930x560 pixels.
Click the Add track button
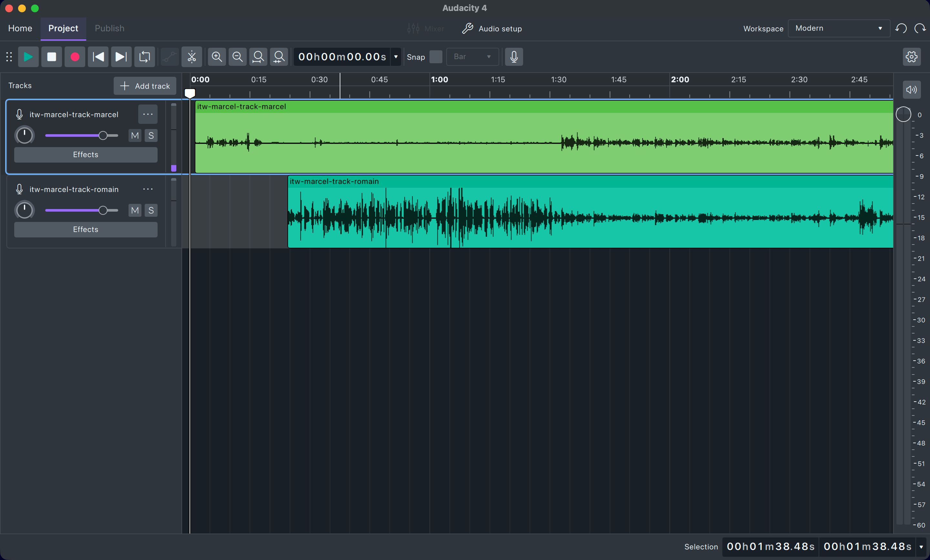145,86
